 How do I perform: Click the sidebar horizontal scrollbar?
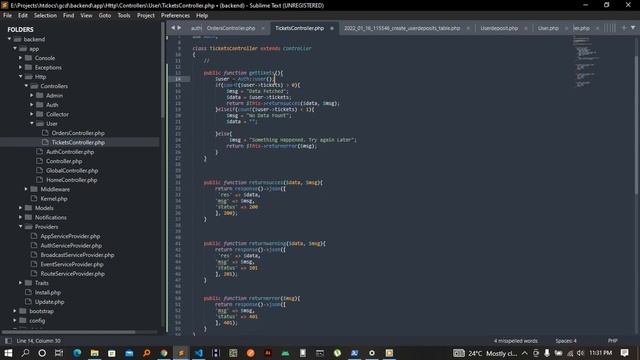pyautogui.click(x=68, y=332)
